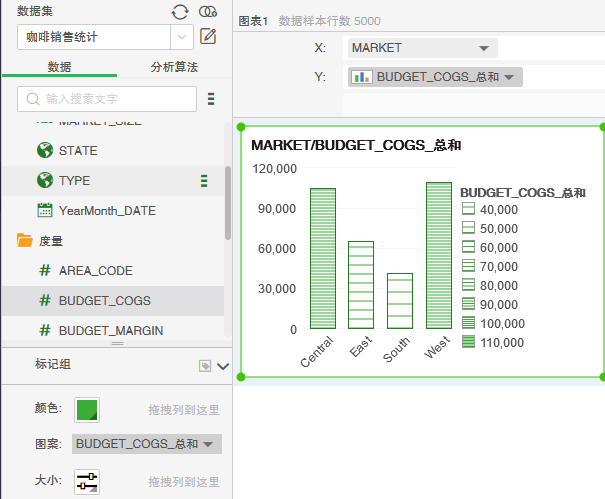Open the X axis MARKET dropdown

click(484, 48)
